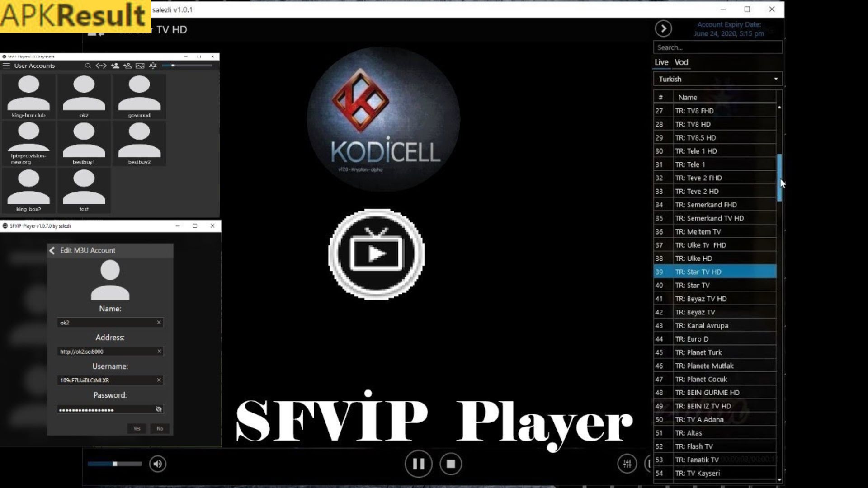Image resolution: width=868 pixels, height=488 pixels.
Task: Click No button to cancel M3U changes
Action: coord(159,428)
